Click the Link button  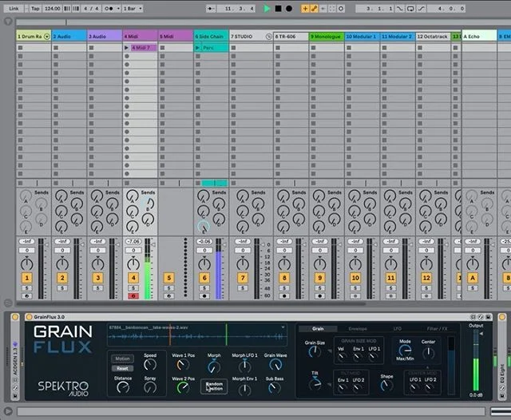14,9
